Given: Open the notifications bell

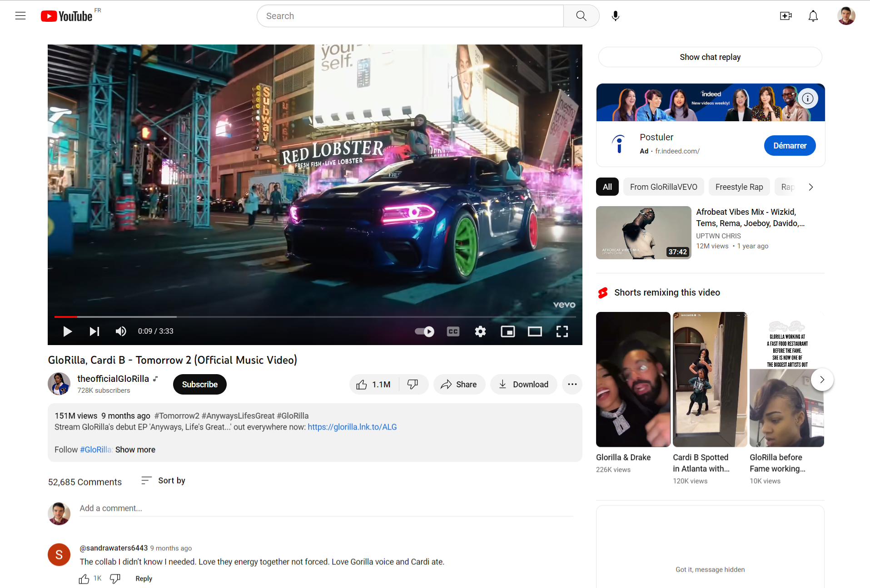Looking at the screenshot, I should (x=813, y=16).
